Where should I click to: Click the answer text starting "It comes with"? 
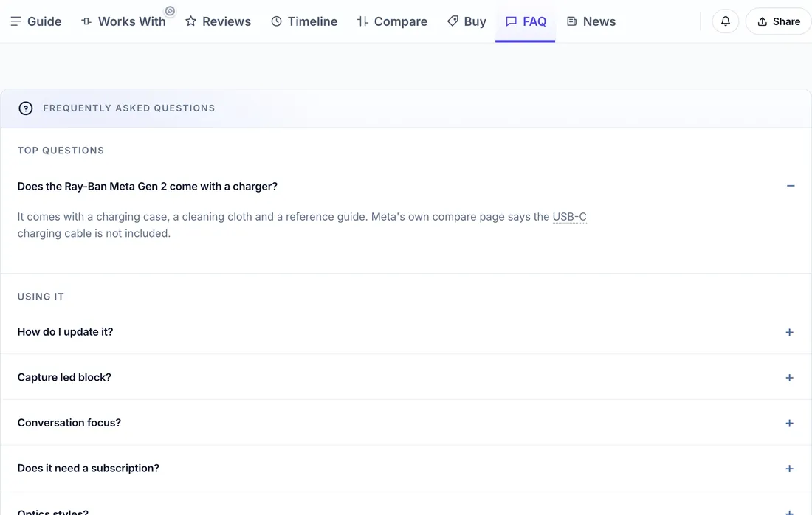[x=302, y=225]
